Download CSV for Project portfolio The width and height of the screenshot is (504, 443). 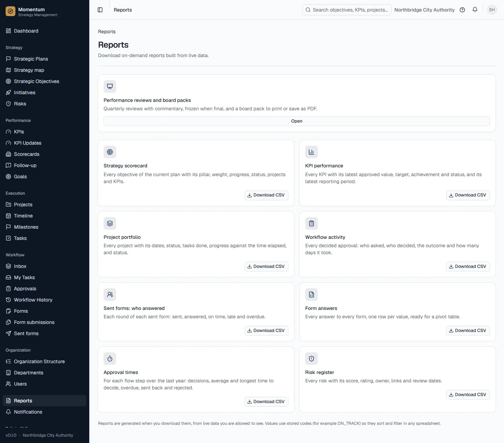[266, 267]
